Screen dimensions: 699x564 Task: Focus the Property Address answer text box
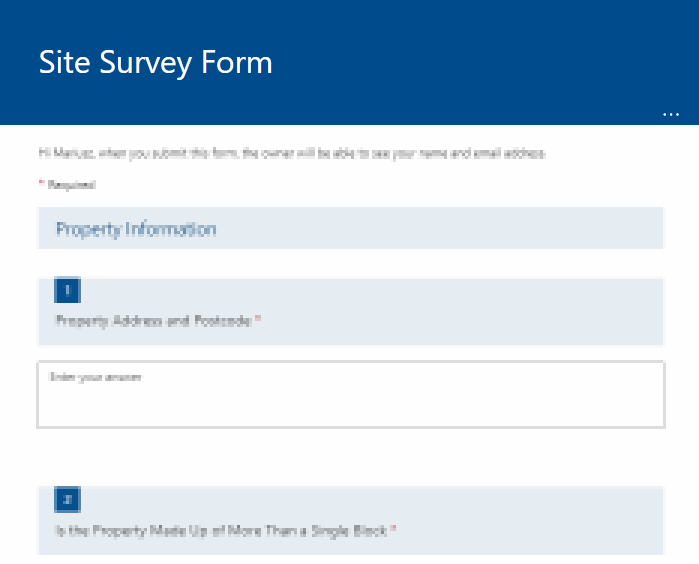click(351, 395)
